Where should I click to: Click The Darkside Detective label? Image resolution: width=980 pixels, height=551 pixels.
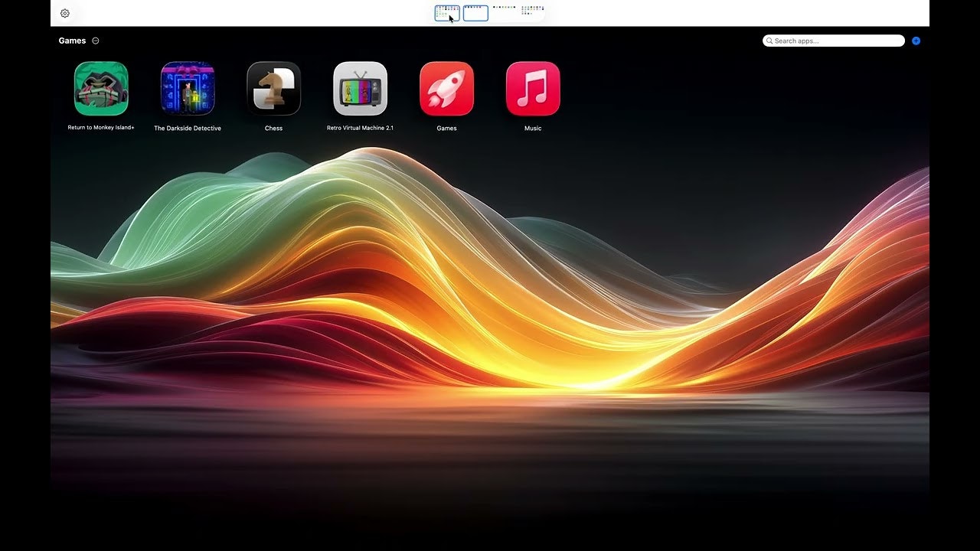click(x=187, y=128)
